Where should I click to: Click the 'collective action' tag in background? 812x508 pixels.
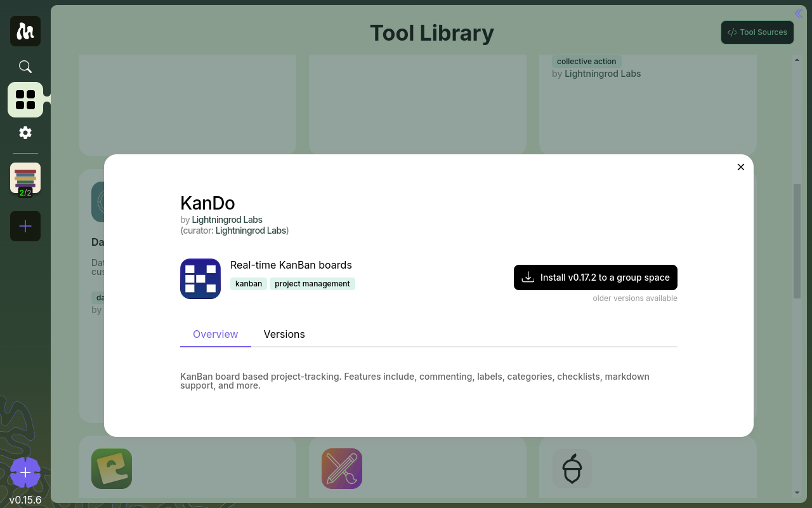(587, 62)
